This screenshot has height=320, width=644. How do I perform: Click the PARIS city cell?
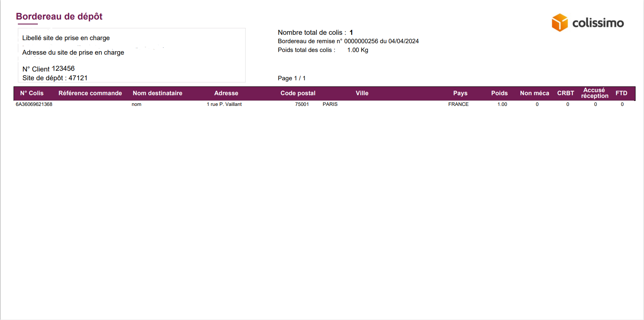click(x=330, y=104)
